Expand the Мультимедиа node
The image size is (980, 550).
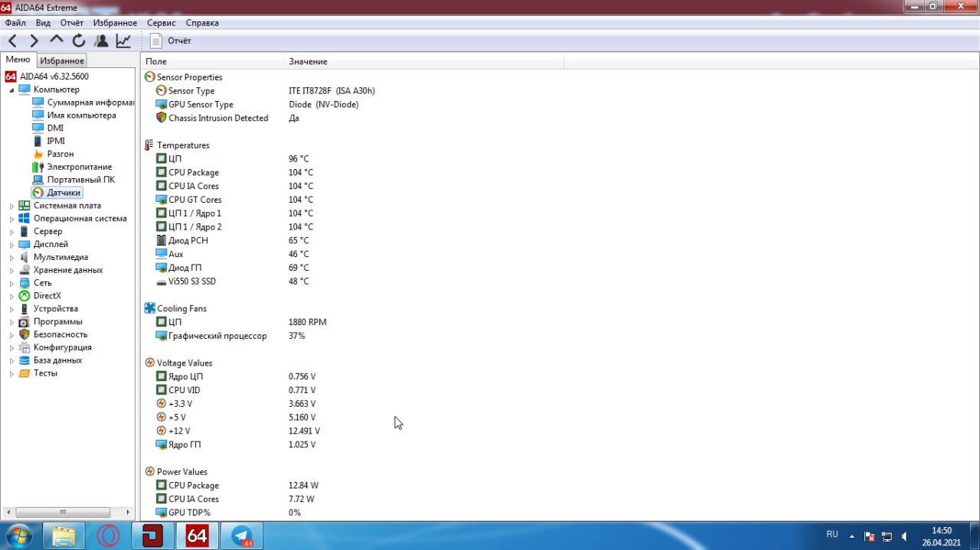pos(11,257)
